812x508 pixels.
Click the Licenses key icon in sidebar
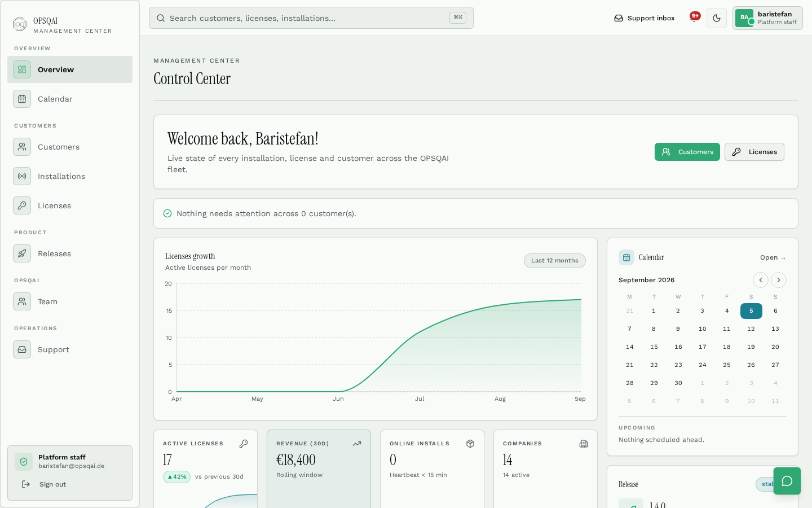(x=22, y=205)
